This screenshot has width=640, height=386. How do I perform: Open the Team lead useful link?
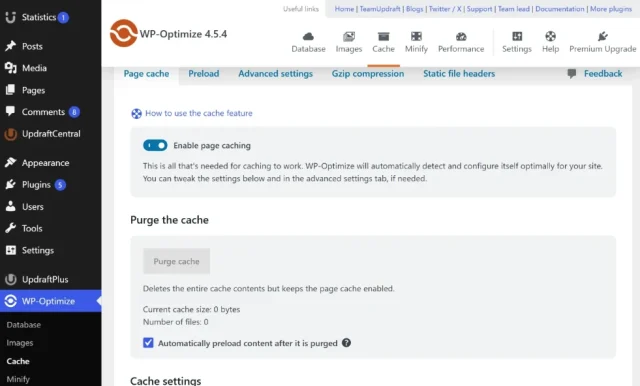(513, 9)
